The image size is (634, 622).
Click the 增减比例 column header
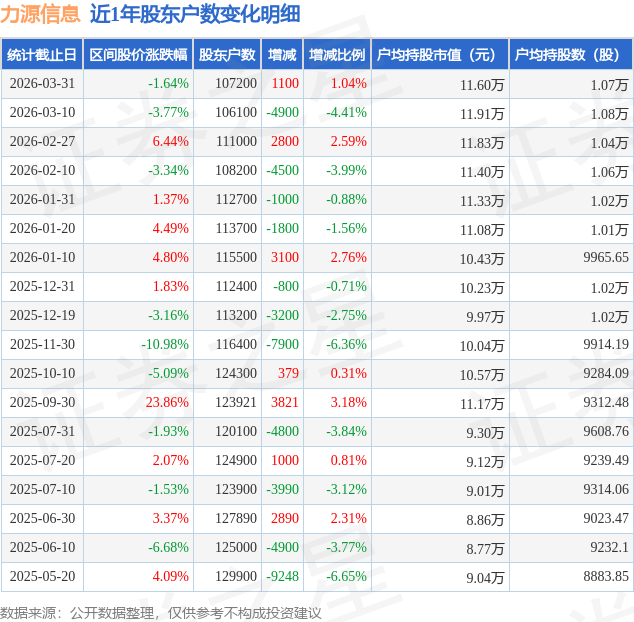tap(336, 55)
